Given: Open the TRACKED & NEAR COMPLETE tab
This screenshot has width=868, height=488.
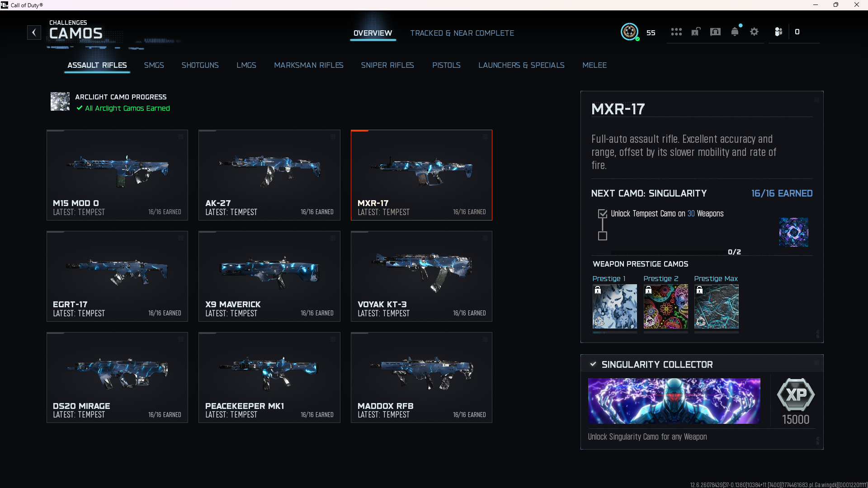Looking at the screenshot, I should click(x=462, y=33).
